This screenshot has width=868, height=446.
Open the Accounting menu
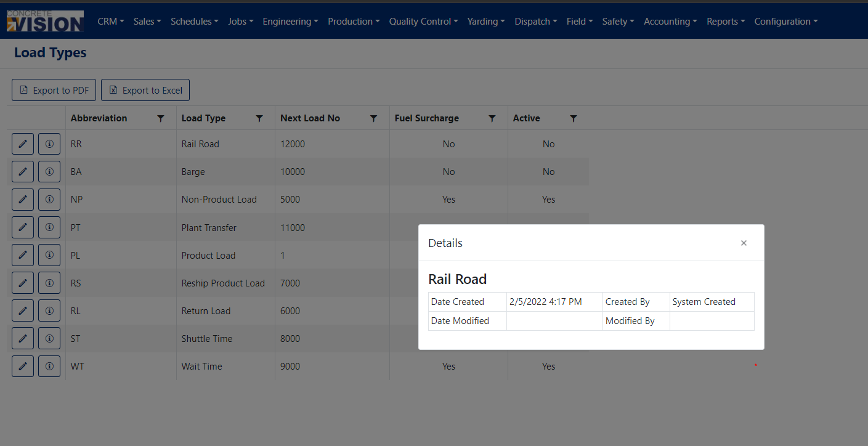click(670, 21)
